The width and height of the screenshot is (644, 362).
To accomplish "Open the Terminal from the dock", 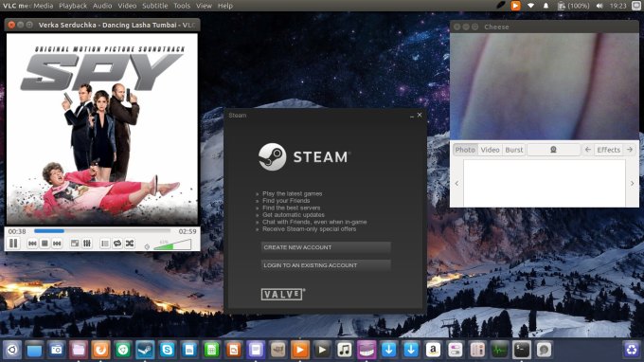I will pyautogui.click(x=522, y=350).
